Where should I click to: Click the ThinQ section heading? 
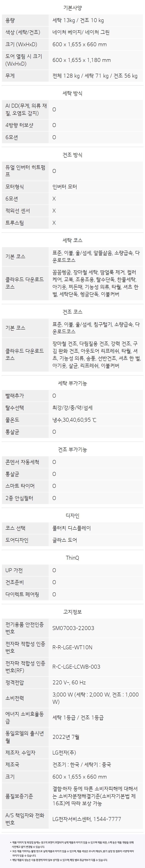[x=72, y=558]
